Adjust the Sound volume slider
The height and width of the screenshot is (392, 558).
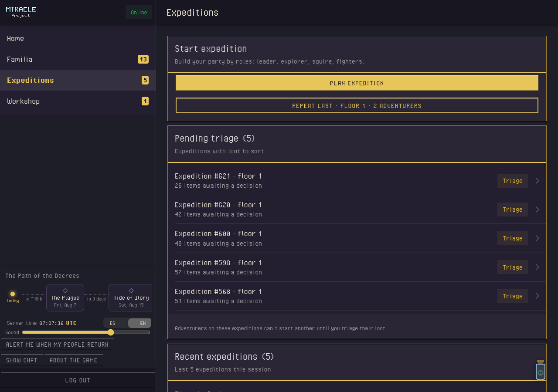(x=86, y=332)
